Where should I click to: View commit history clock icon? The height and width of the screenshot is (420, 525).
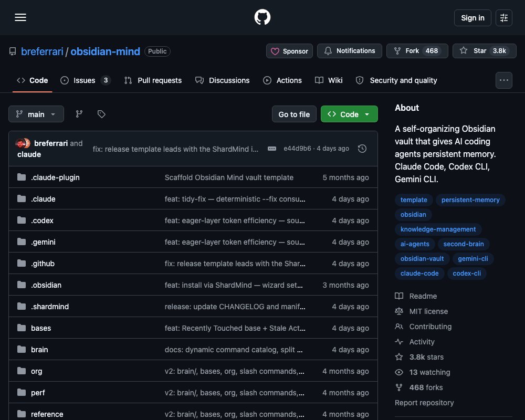coord(362,149)
